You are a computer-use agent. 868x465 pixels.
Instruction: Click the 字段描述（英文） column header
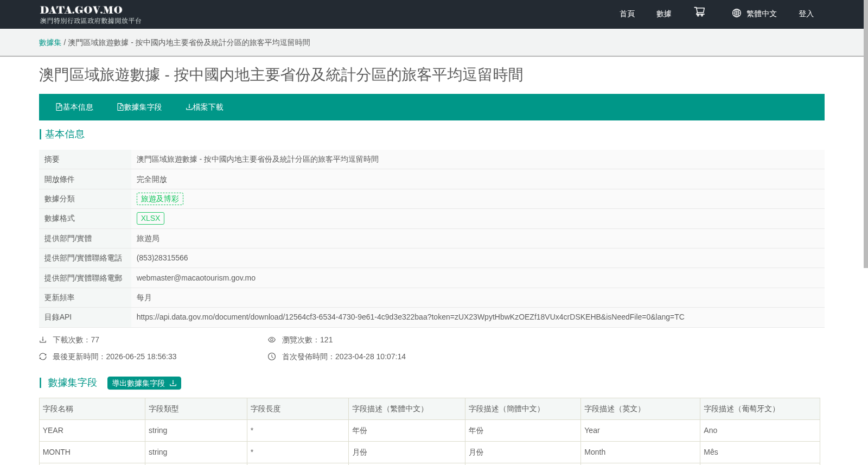click(x=640, y=409)
